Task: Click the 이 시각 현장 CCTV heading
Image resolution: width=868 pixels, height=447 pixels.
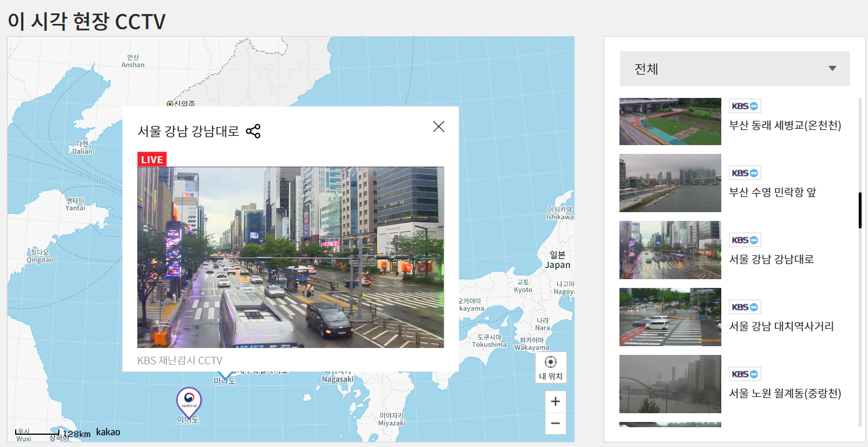Action: 87,22
